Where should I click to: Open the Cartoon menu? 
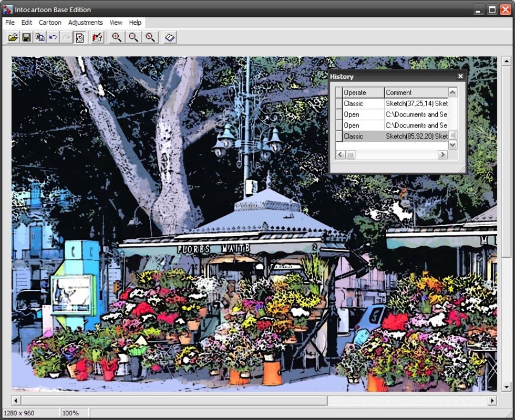(x=50, y=22)
